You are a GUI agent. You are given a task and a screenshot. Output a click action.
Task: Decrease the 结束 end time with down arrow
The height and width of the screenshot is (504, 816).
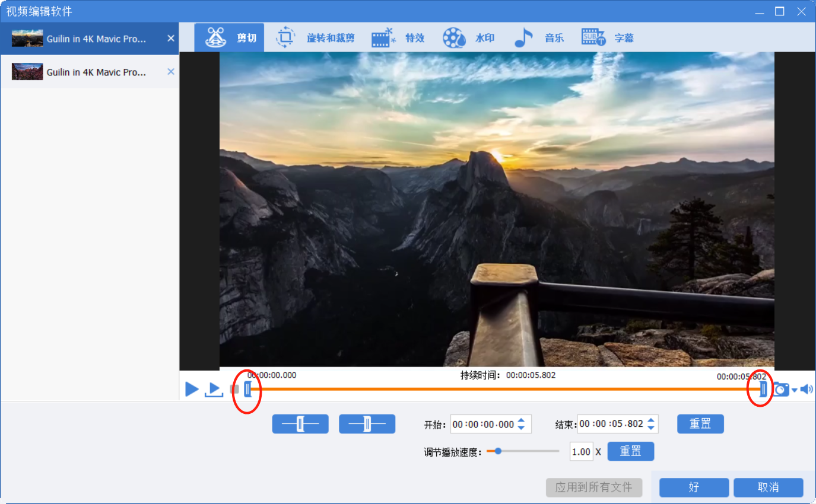(651, 428)
